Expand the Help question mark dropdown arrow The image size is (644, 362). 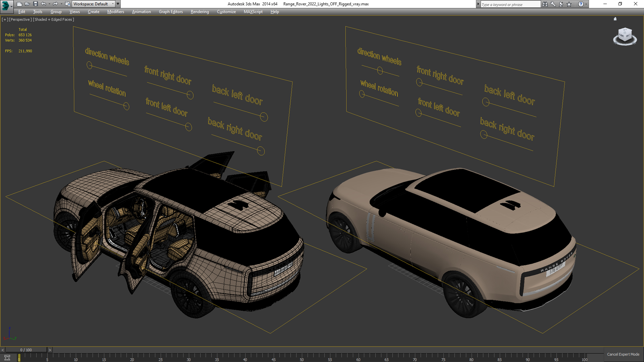586,4
